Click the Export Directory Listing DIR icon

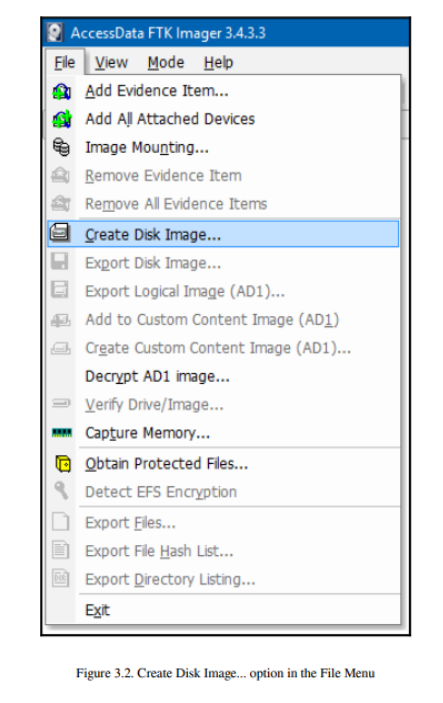click(x=61, y=578)
